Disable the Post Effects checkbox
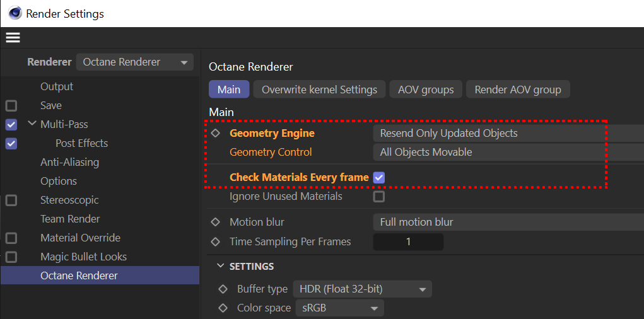644x319 pixels. pyautogui.click(x=11, y=144)
